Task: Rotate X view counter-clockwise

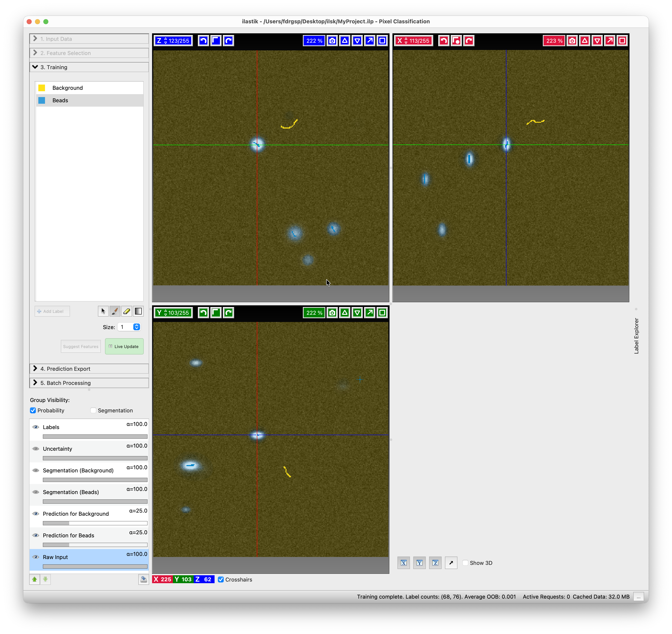Action: click(444, 41)
